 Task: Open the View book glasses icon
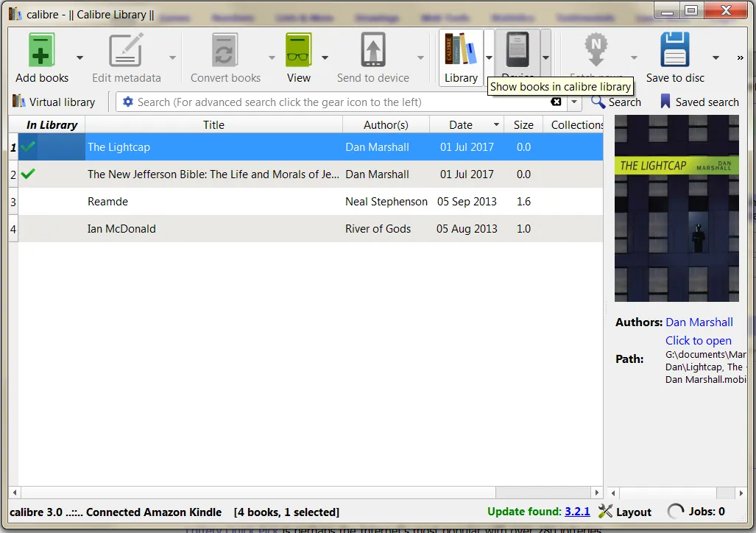(298, 49)
